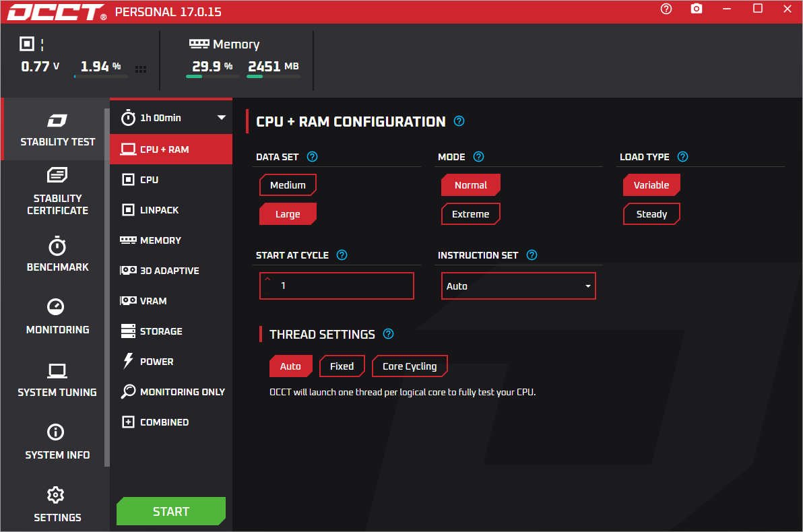Screen dimensions: 803x532
Task: Click the grid dots icon beside CPU usage
Action: [141, 69]
